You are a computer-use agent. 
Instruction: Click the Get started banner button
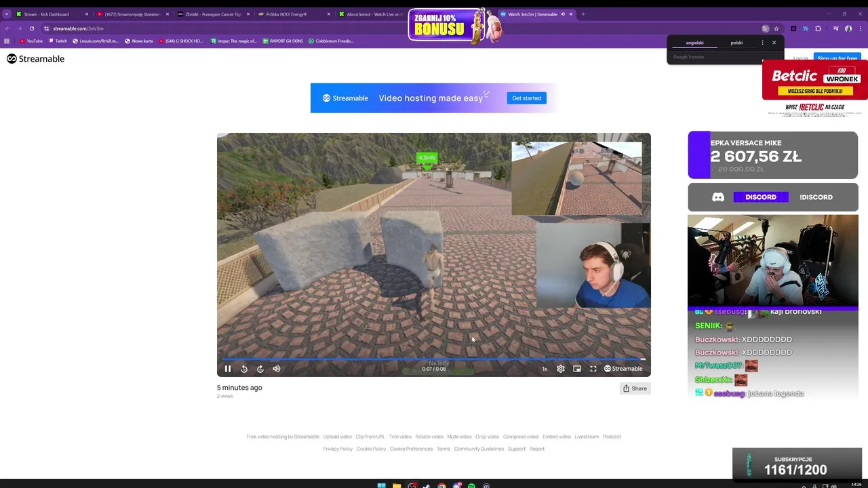pos(526,98)
